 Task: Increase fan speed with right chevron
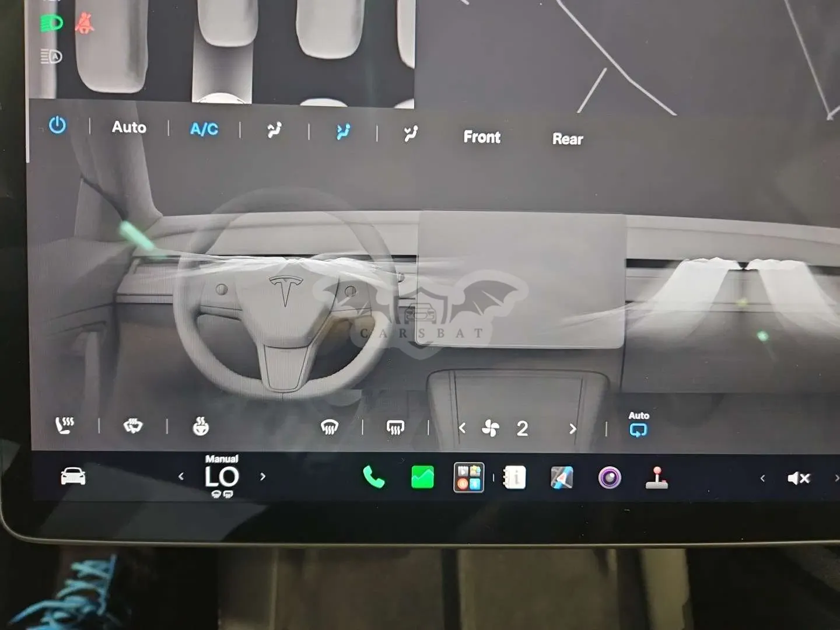pyautogui.click(x=573, y=429)
